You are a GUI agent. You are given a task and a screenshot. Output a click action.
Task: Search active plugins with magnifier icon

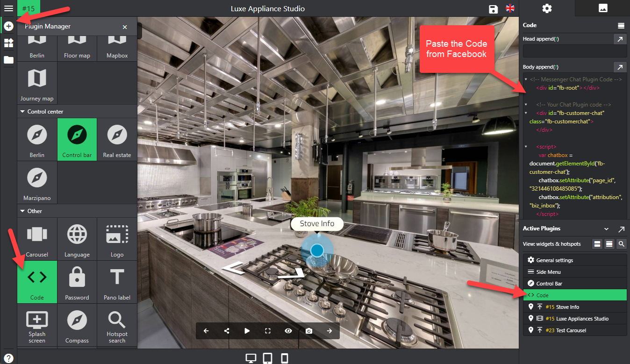pos(621,244)
